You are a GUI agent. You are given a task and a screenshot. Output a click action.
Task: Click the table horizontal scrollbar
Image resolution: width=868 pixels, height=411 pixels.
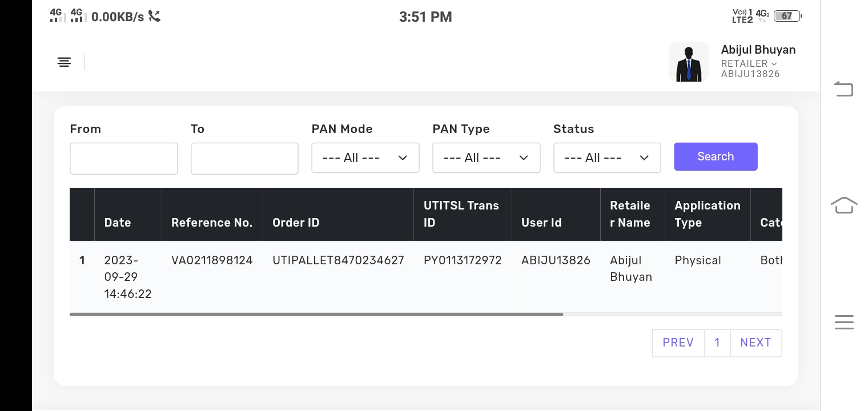tap(316, 314)
